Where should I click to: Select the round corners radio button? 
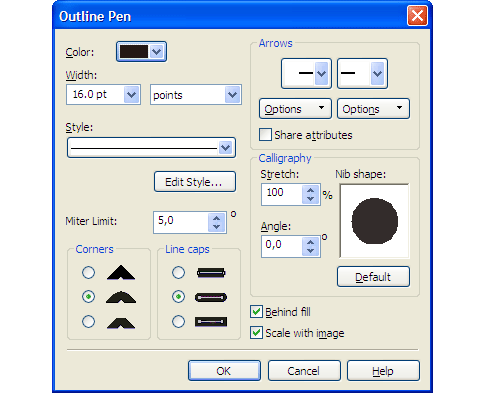pos(88,297)
